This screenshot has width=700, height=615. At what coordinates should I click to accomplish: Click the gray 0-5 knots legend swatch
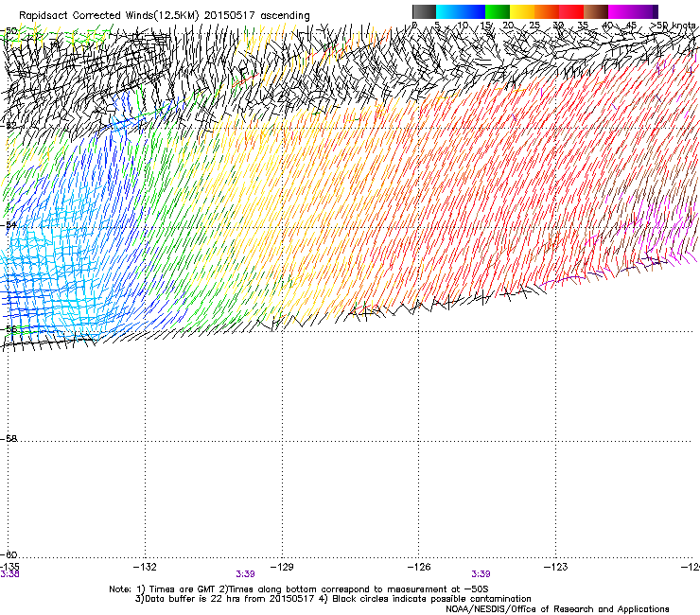[425, 11]
